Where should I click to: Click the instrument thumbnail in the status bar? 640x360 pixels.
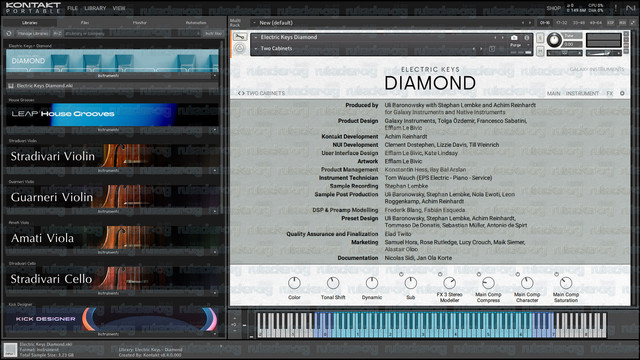(x=10, y=350)
